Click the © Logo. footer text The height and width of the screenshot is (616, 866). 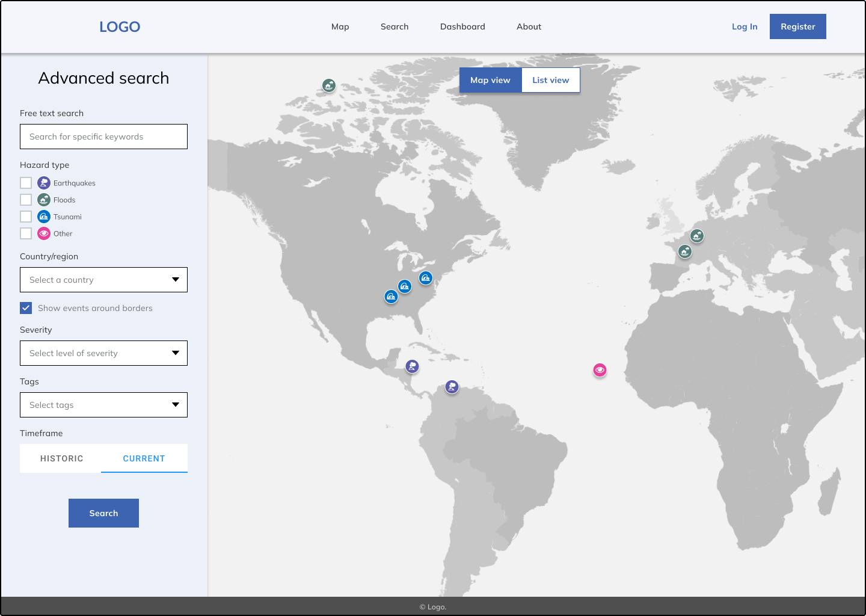433,607
